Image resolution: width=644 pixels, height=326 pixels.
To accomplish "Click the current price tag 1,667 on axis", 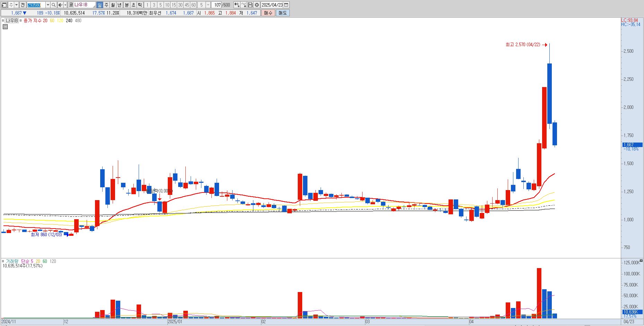I will (x=633, y=145).
